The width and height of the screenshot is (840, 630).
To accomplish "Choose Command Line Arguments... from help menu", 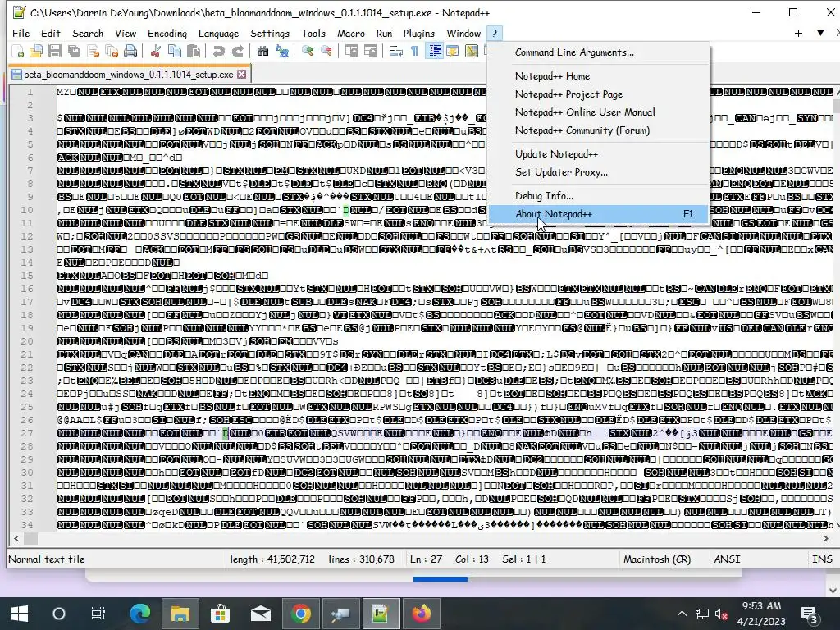I will (599, 52).
